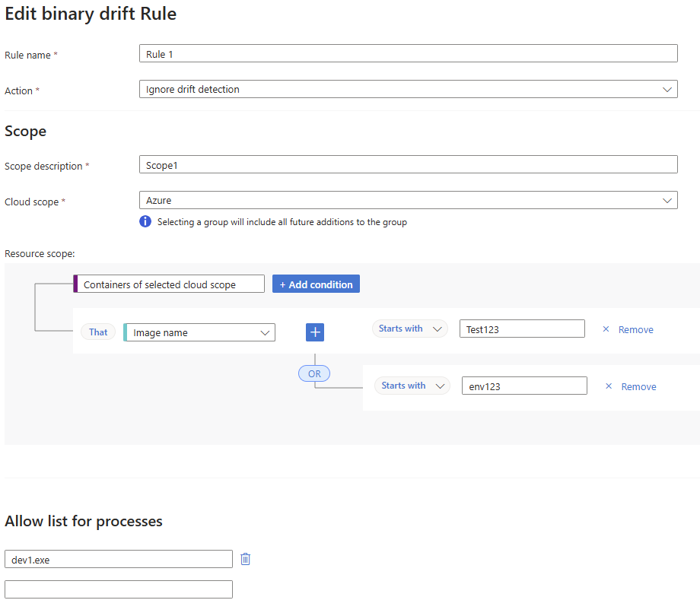Click the empty process allow list field
700x616 pixels.
pos(118,589)
